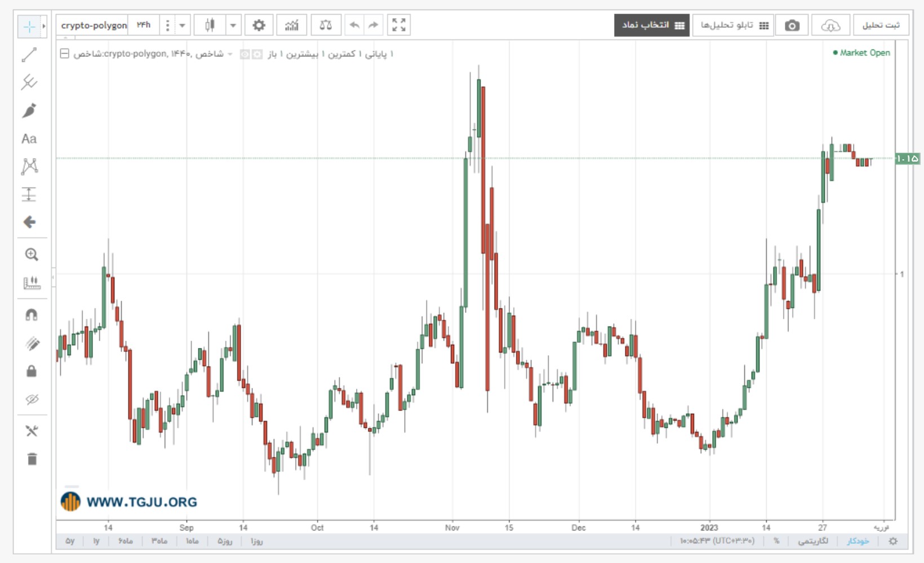This screenshot has width=924, height=563.
Task: Toggle lock all drawing tools
Action: [32, 371]
